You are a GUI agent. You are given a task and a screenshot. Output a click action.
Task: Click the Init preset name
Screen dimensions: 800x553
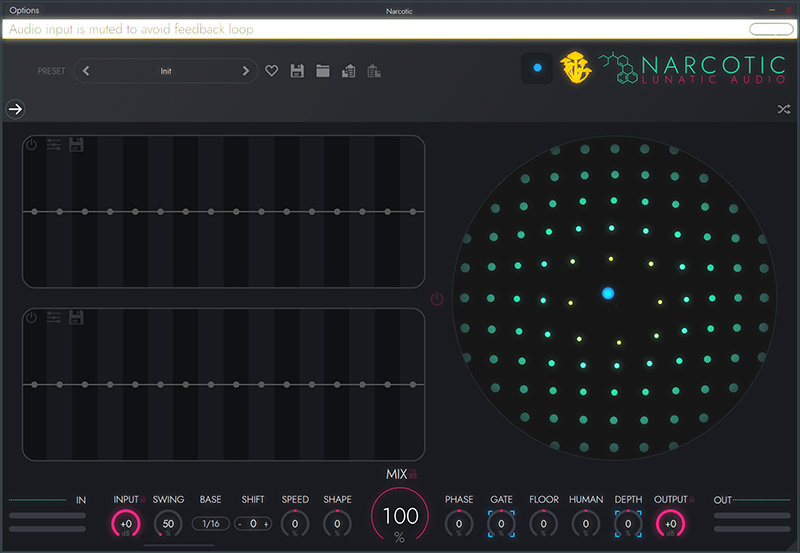click(166, 71)
